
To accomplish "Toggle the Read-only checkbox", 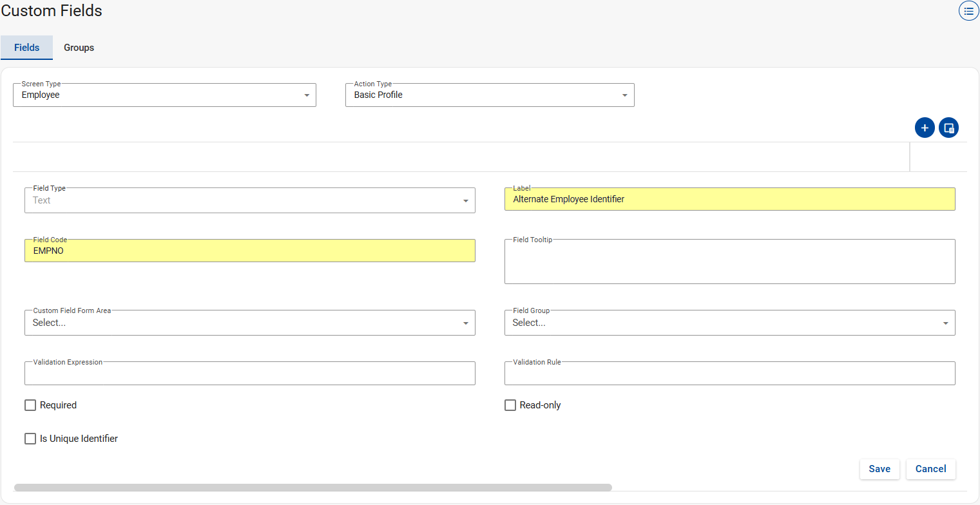I will click(x=510, y=405).
